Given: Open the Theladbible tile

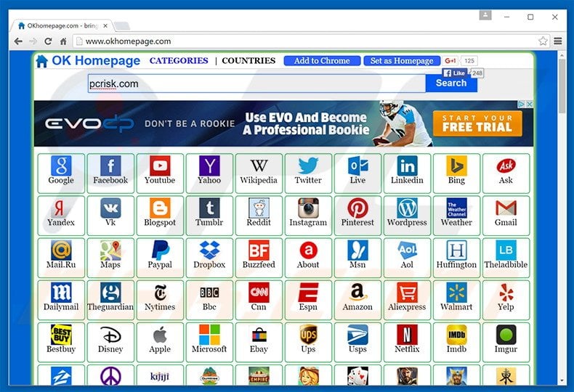Looking at the screenshot, I should click(x=506, y=258).
